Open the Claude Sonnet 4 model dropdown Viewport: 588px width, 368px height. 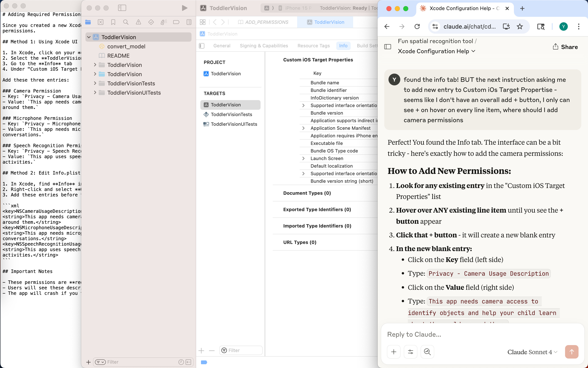pyautogui.click(x=532, y=352)
